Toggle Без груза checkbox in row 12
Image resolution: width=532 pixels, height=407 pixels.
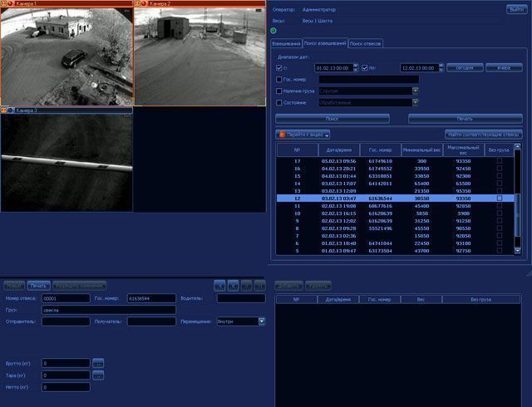pyautogui.click(x=499, y=198)
